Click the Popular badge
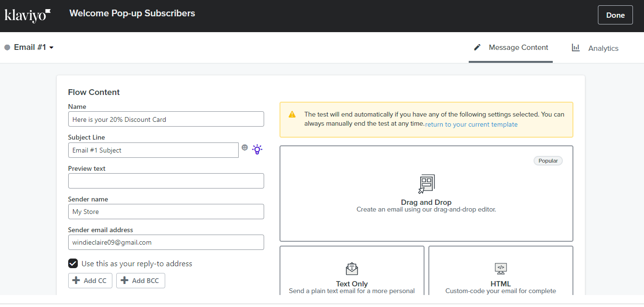 tap(548, 161)
